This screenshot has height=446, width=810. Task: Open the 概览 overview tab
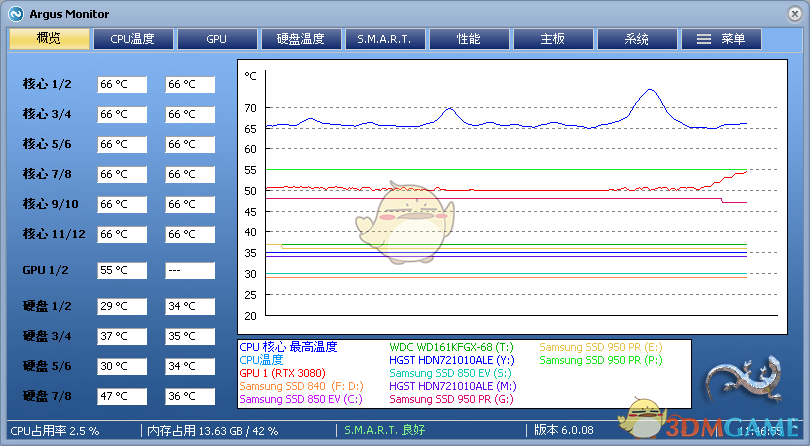coord(49,39)
